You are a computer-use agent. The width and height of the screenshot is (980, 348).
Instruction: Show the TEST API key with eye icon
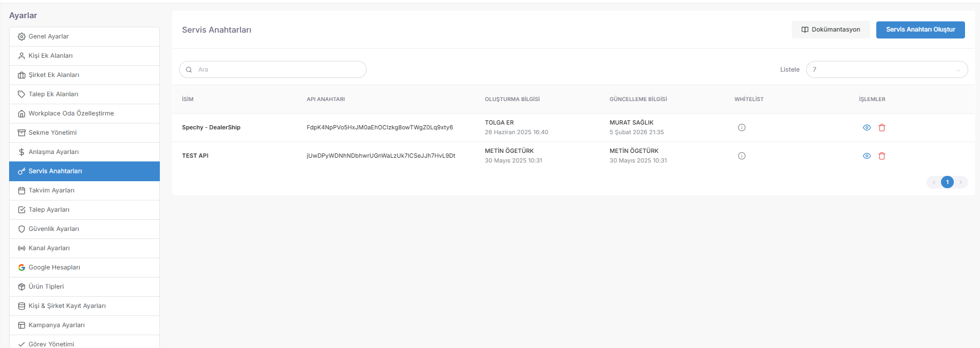(867, 156)
